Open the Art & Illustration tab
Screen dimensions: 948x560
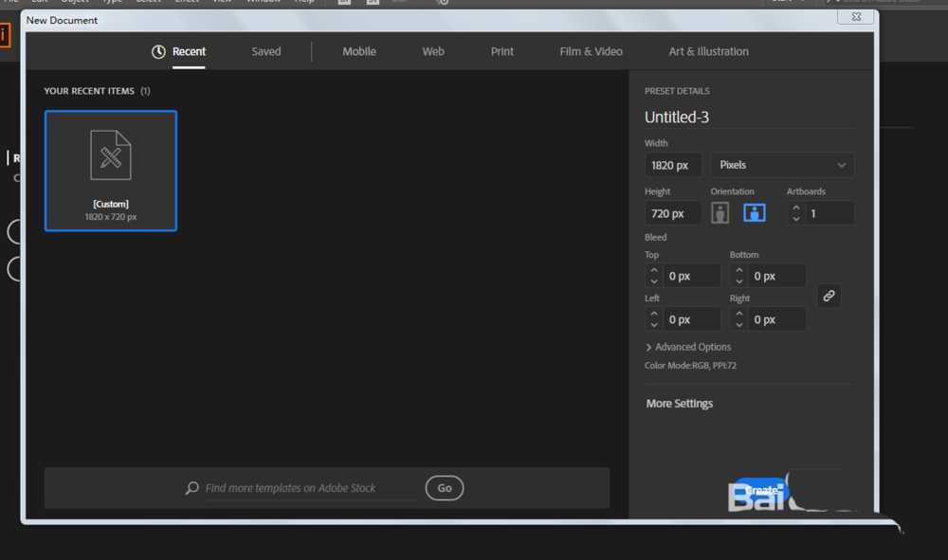pos(708,52)
